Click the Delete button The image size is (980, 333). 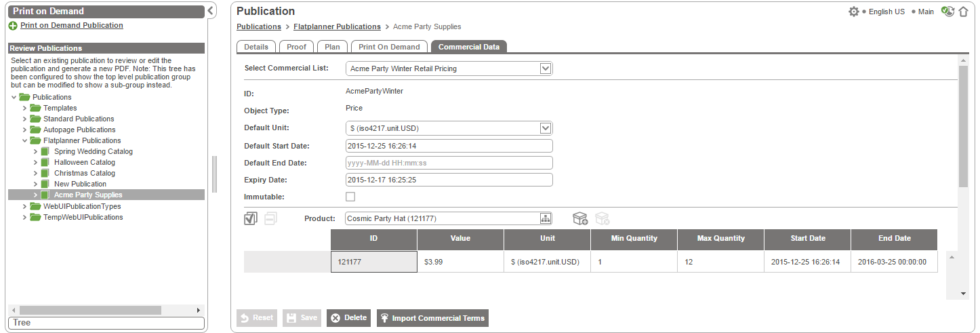[x=348, y=318]
